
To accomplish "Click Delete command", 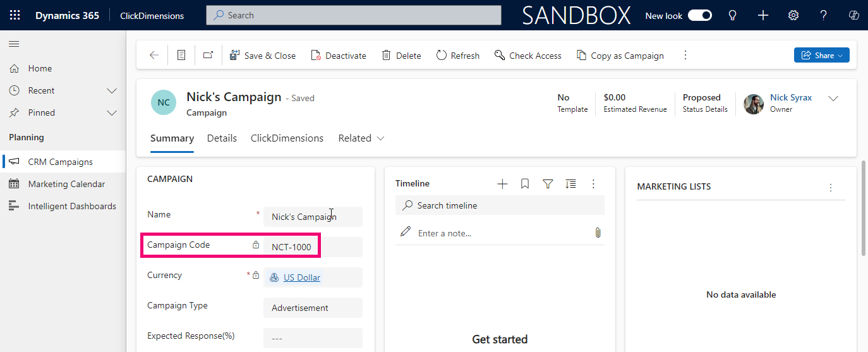I will [x=402, y=56].
